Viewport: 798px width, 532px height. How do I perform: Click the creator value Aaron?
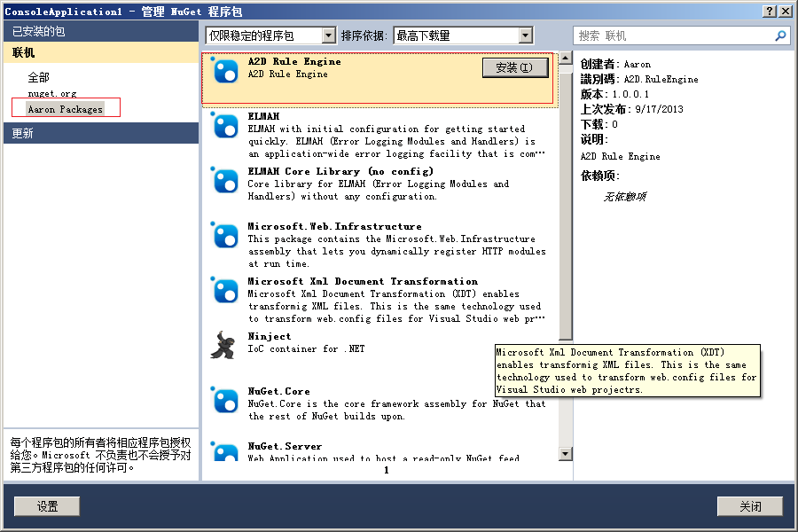pyautogui.click(x=638, y=65)
